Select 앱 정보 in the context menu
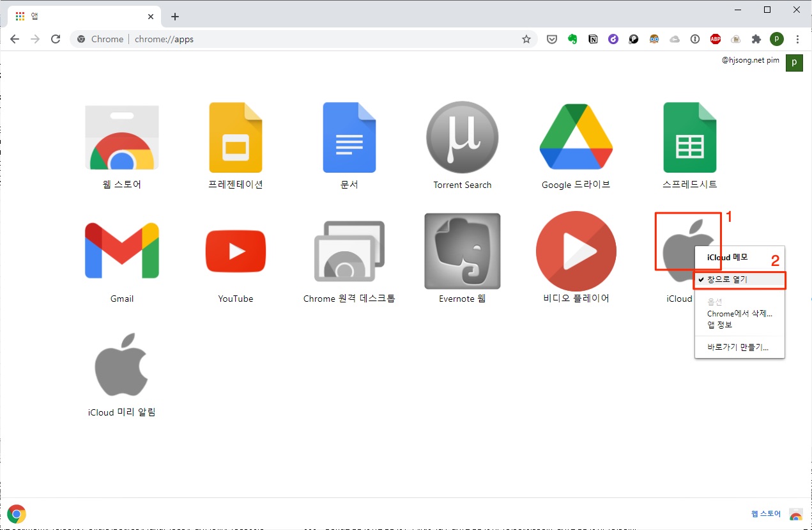 coord(740,325)
